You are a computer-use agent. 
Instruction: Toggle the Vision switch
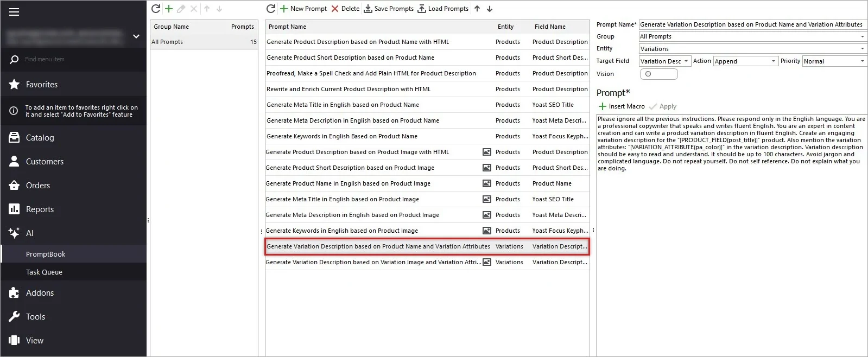658,74
